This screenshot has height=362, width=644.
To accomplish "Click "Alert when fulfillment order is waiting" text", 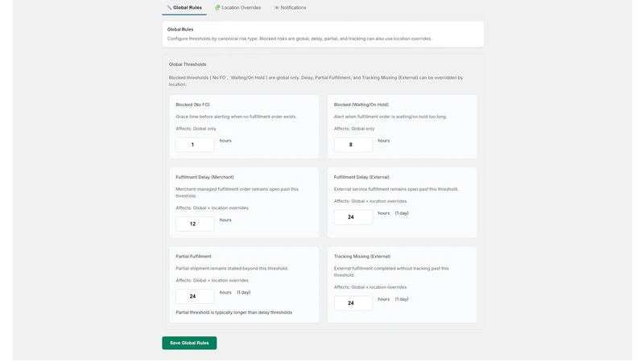I will 390,117.
